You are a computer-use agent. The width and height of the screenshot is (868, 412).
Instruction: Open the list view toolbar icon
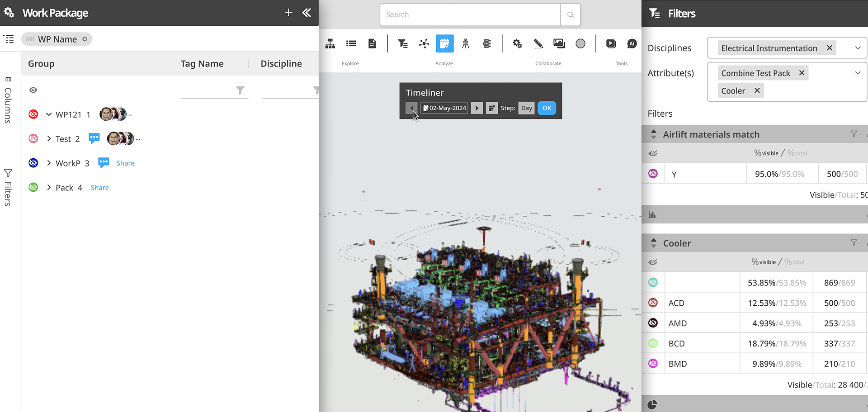351,44
